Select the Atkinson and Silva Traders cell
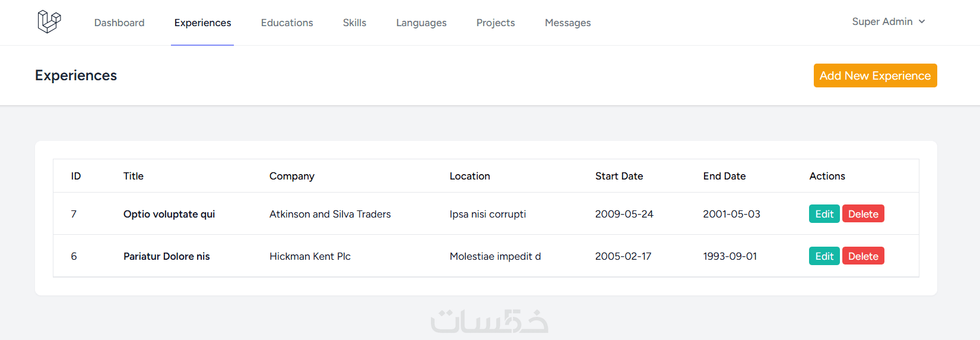The width and height of the screenshot is (980, 340). pos(330,214)
